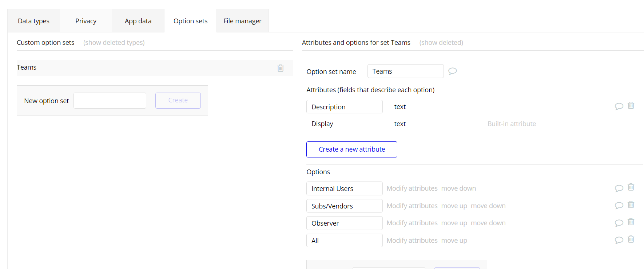This screenshot has width=644, height=269.
Task: Go to the Privacy tab
Action: [86, 21]
